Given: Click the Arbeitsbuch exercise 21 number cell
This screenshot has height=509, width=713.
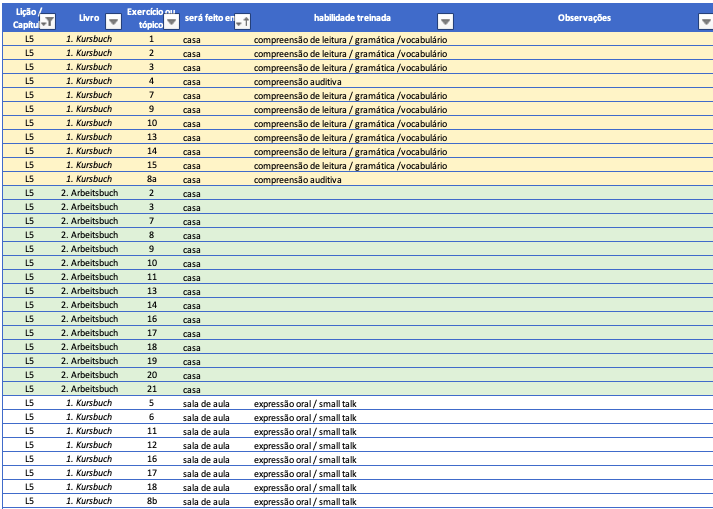Looking at the screenshot, I should [x=151, y=389].
